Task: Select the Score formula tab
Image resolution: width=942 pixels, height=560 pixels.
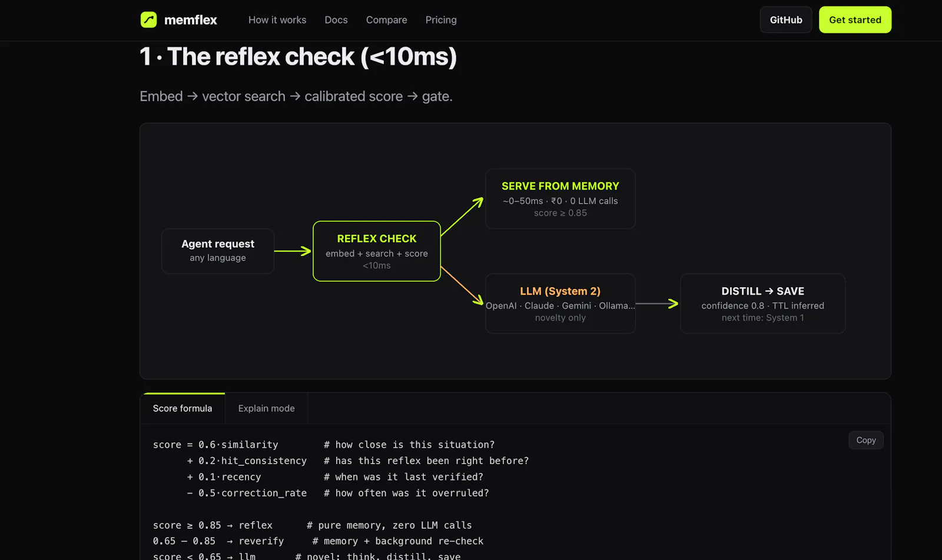Action: coord(183,408)
